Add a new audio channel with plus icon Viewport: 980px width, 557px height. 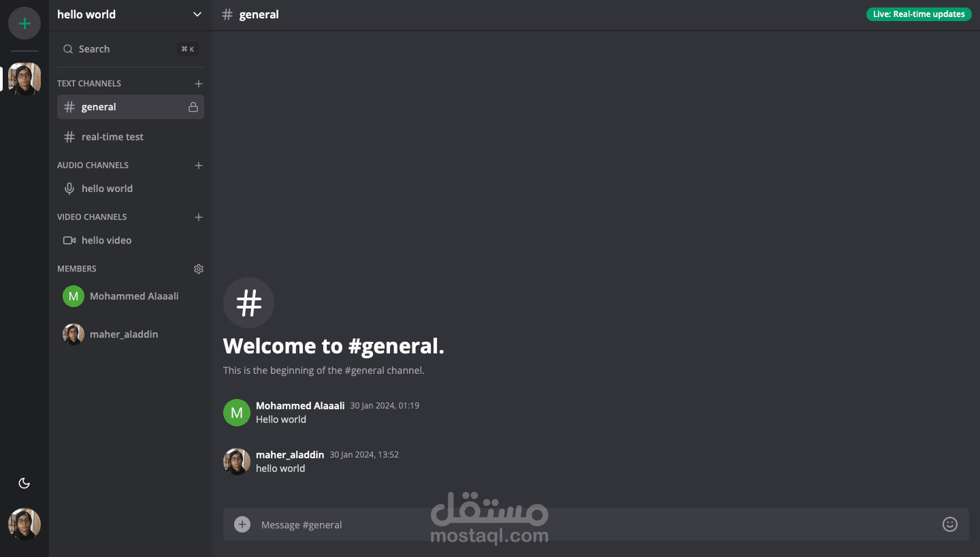pos(199,165)
